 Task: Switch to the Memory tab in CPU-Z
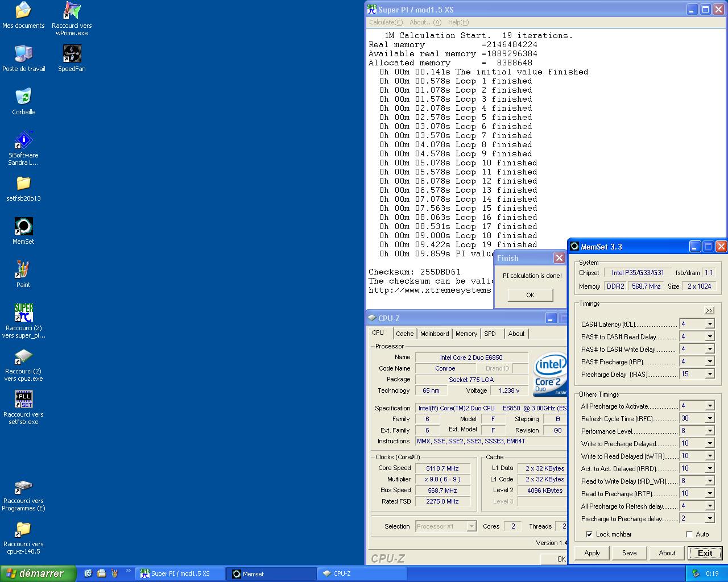point(466,334)
